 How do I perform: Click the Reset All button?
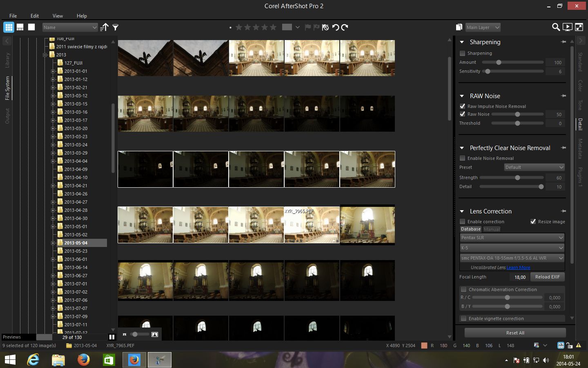(515, 333)
